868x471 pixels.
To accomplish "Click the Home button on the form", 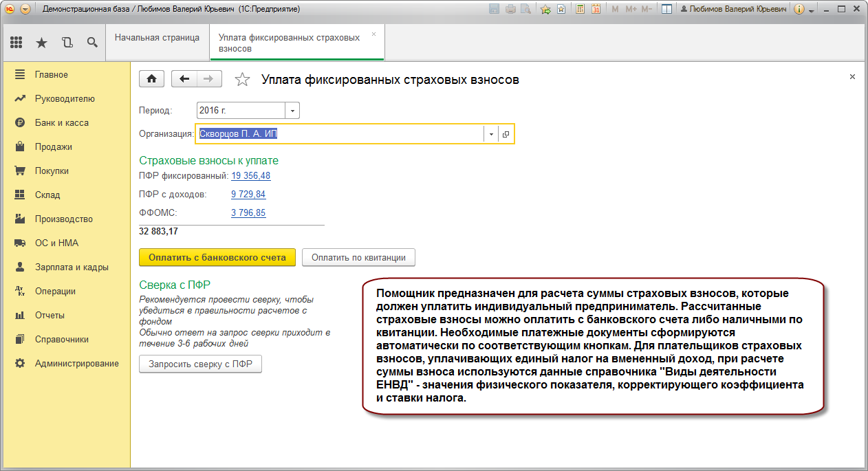I will [x=151, y=79].
